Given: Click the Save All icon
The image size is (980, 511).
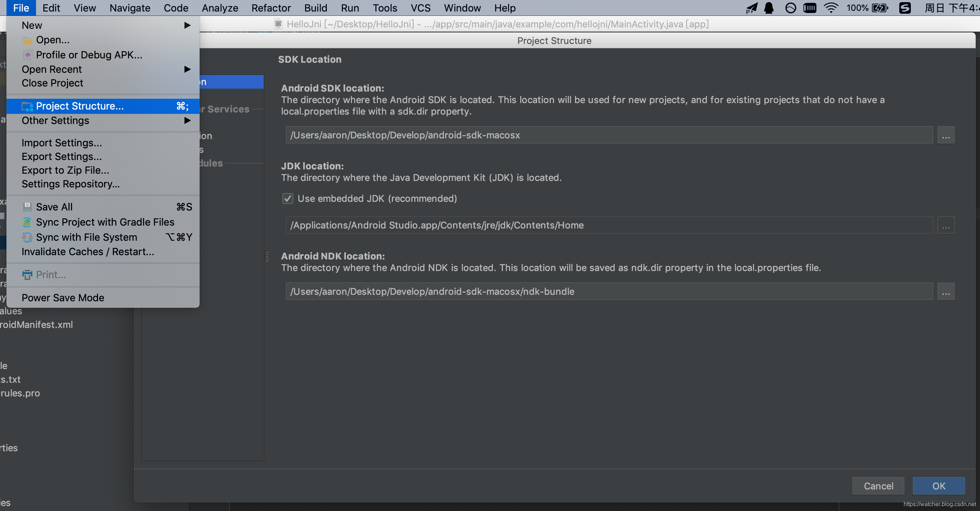Looking at the screenshot, I should pyautogui.click(x=27, y=207).
